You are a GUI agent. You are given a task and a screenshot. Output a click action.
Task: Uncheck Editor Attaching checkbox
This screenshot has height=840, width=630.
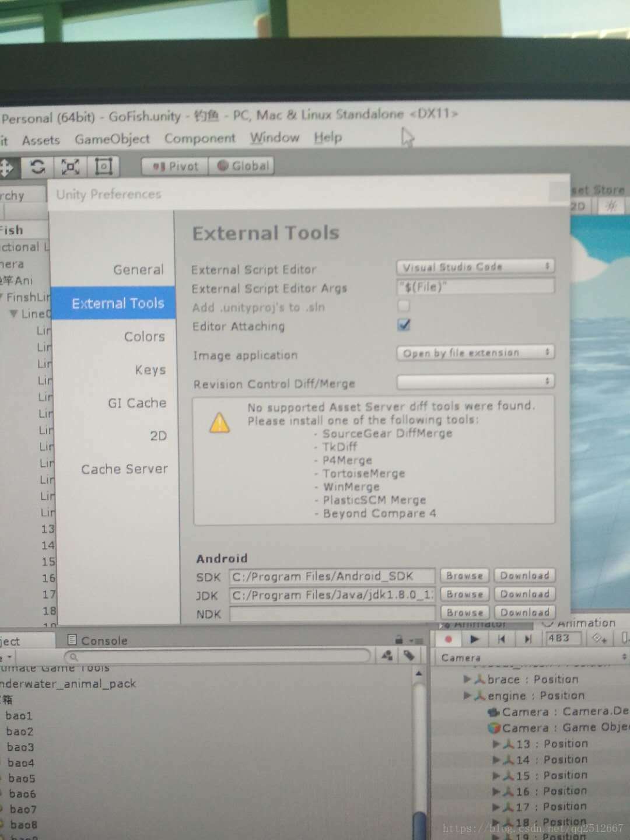tap(404, 325)
